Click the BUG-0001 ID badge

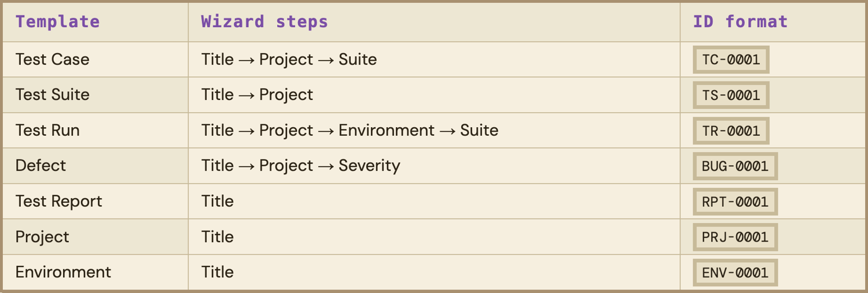(735, 166)
